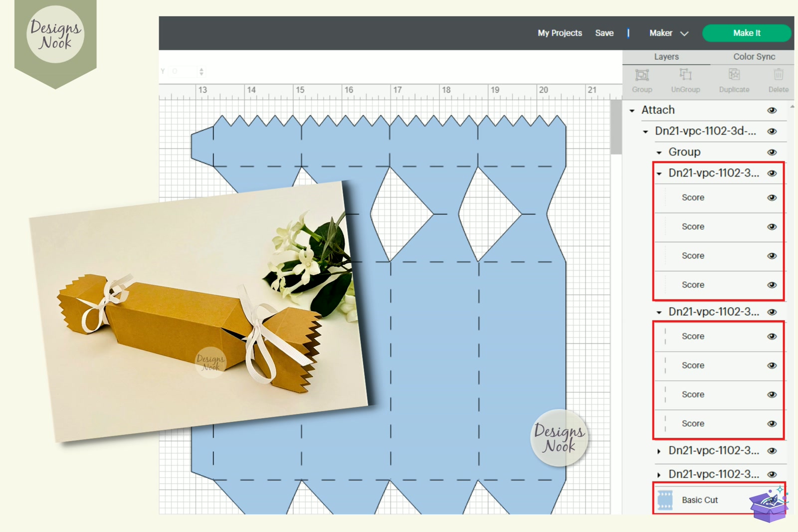This screenshot has width=798, height=532.
Task: Click the Group icon in Layers toolbar
Action: tap(642, 75)
